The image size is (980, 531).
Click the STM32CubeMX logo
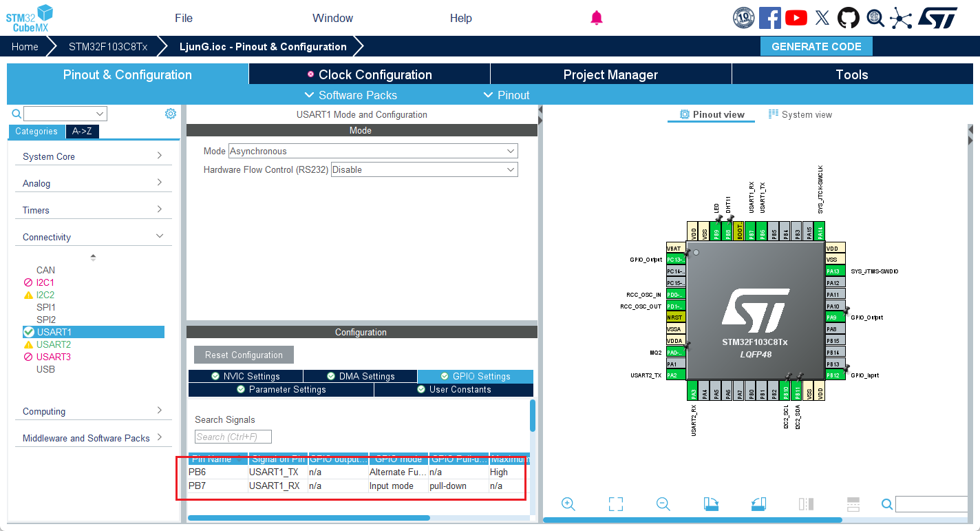coord(30,18)
